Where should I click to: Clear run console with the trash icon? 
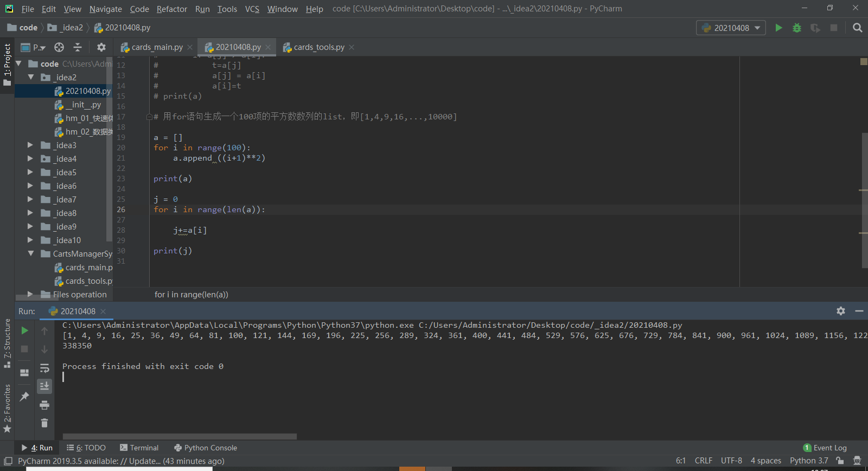(44, 423)
